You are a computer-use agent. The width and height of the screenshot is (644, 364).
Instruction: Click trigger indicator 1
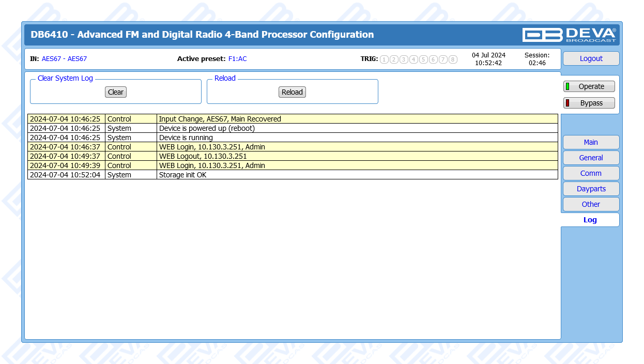point(384,59)
